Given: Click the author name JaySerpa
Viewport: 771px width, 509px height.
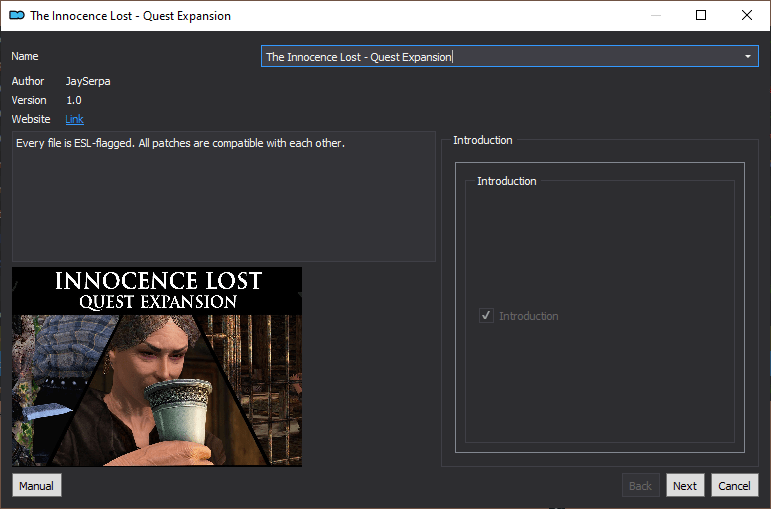Looking at the screenshot, I should (x=88, y=81).
